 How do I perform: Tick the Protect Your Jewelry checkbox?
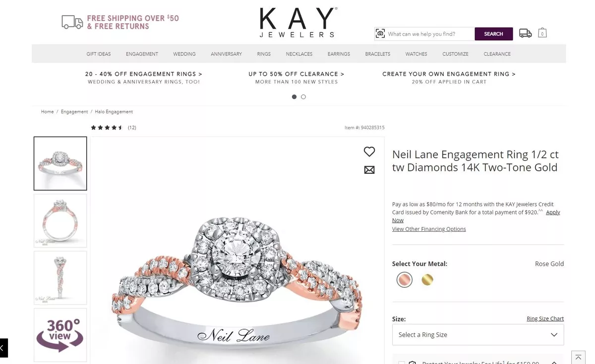coord(401,363)
